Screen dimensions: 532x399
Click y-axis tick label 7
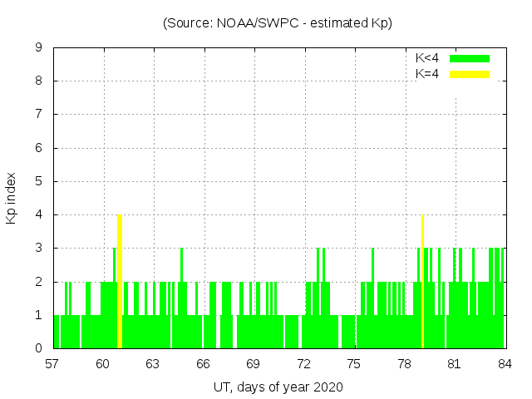(38, 114)
